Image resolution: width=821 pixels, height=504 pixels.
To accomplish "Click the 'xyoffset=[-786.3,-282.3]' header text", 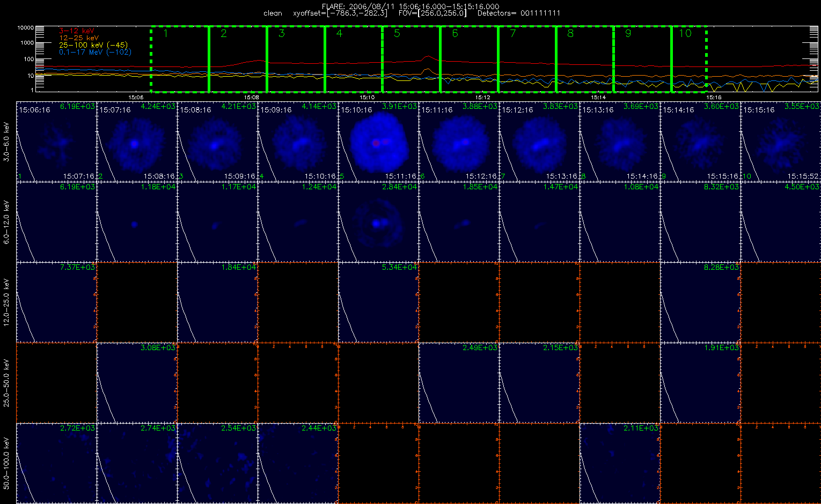I will [x=340, y=13].
